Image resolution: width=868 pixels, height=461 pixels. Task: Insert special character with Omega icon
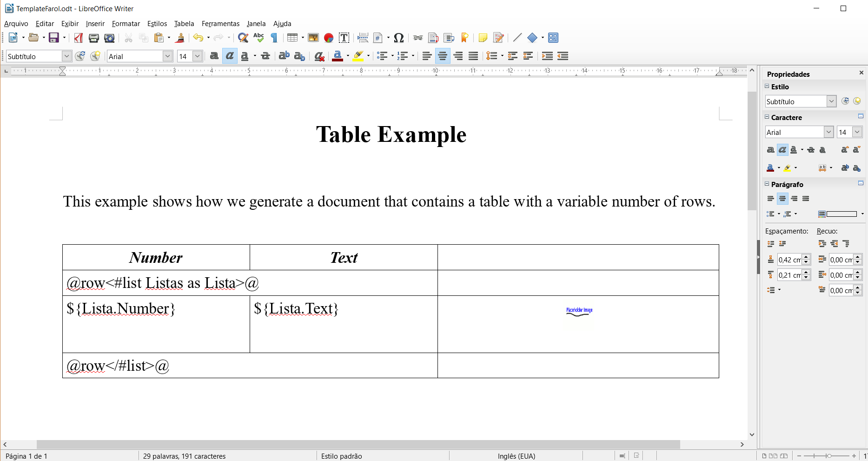point(398,38)
